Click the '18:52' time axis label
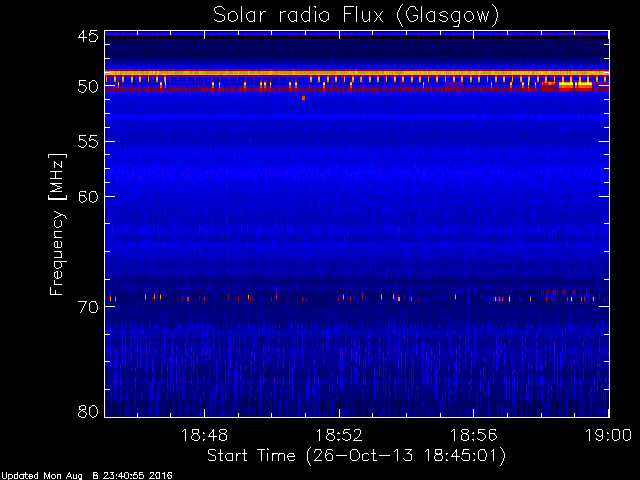640x480 pixels. (339, 435)
